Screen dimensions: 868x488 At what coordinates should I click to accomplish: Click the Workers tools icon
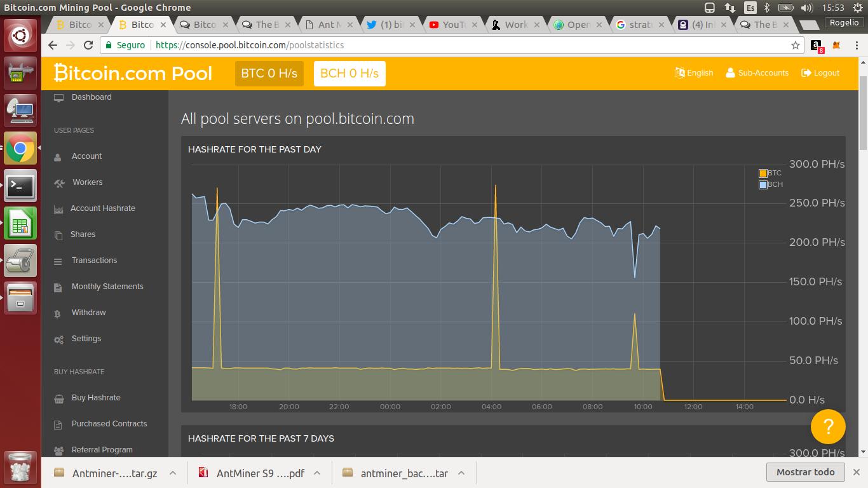pyautogui.click(x=59, y=183)
